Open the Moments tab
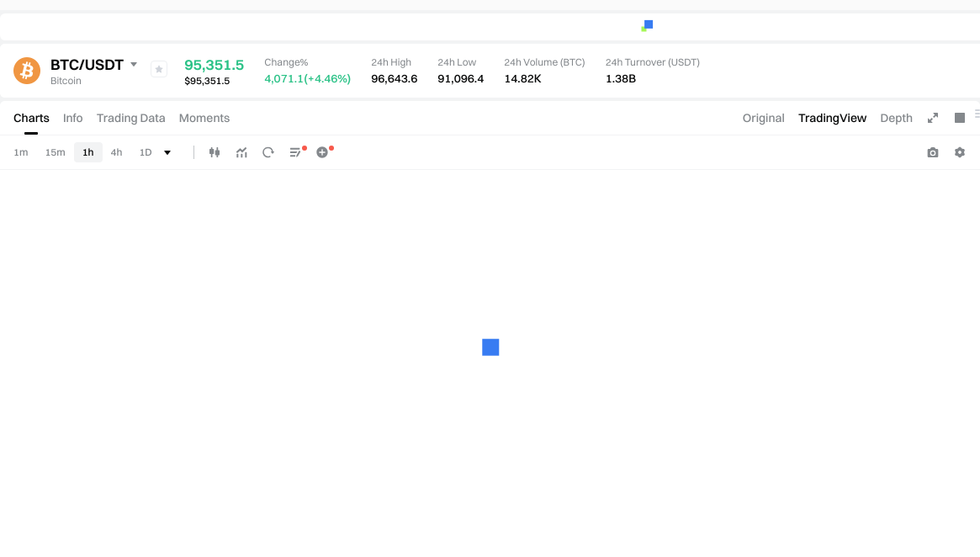The width and height of the screenshot is (980, 557). 204,118
